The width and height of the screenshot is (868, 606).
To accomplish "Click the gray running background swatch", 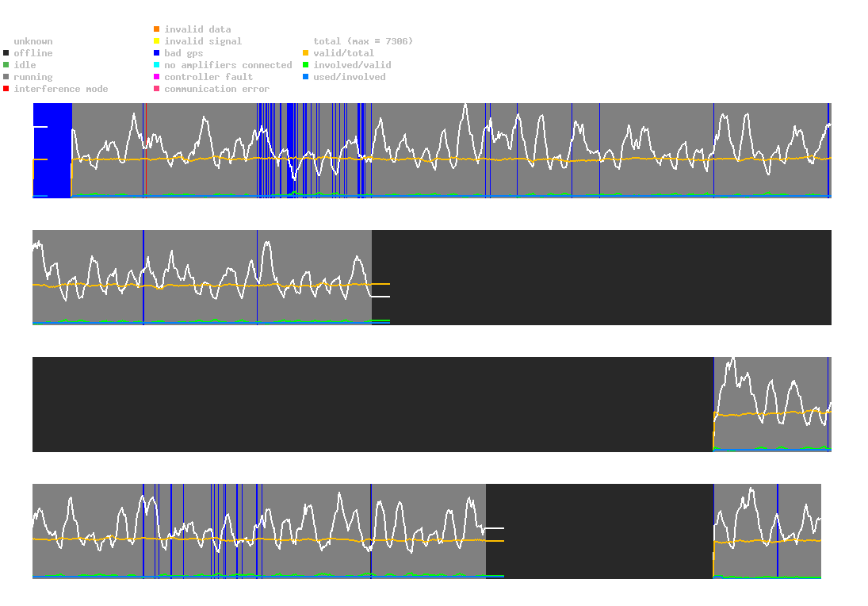I will 6,77.
